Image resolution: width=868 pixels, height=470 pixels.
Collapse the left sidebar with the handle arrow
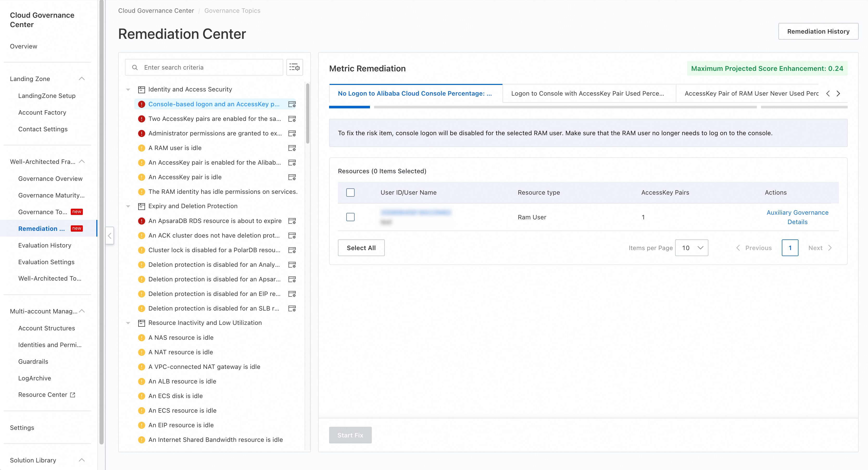[110, 236]
